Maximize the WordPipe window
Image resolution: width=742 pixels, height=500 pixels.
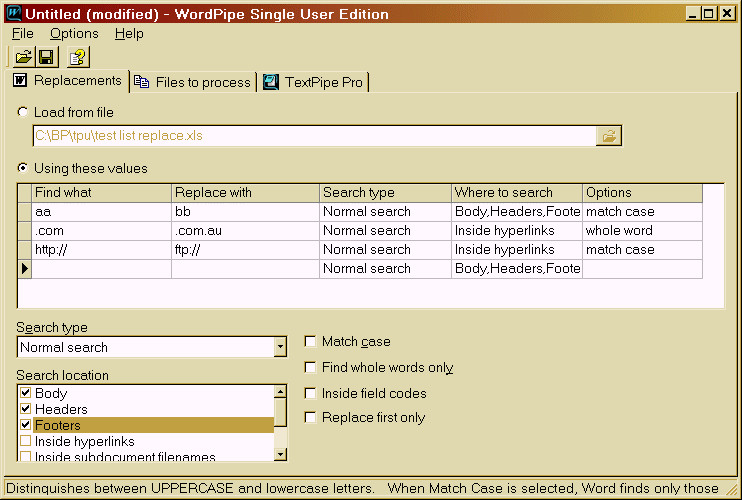(x=709, y=13)
